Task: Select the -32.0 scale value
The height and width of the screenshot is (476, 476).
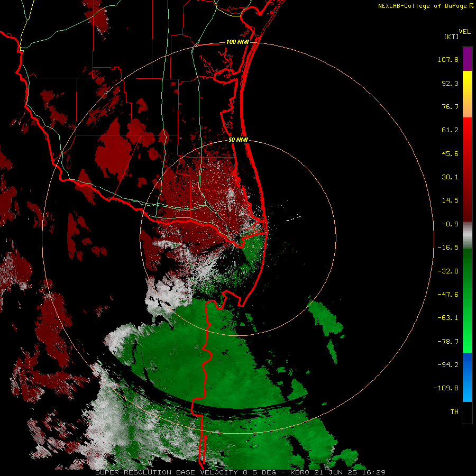Action: tap(448, 271)
